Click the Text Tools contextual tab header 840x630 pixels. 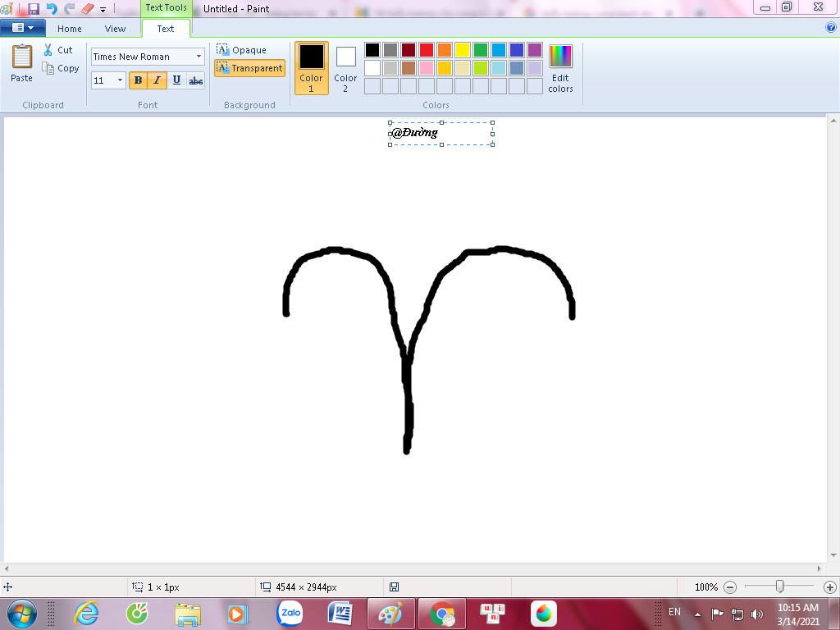tap(166, 8)
